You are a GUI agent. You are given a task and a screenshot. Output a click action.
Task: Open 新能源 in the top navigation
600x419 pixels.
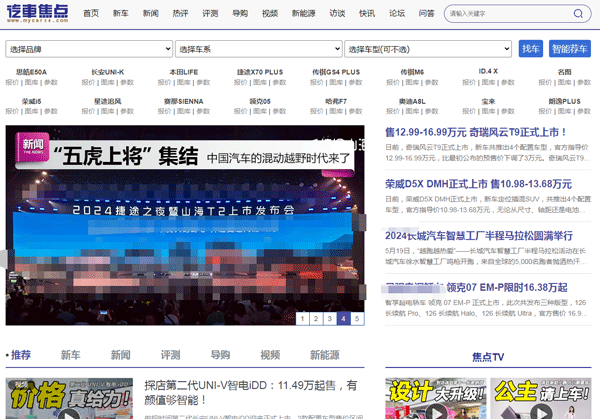tap(303, 13)
